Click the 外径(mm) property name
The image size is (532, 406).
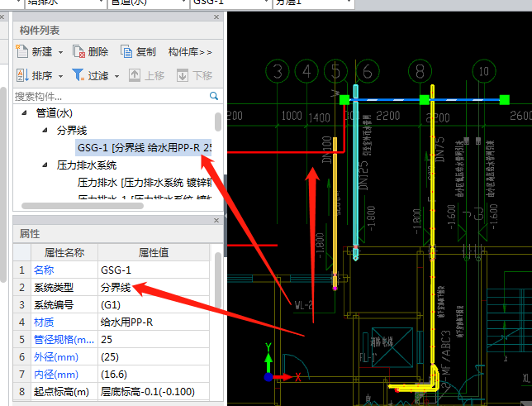pos(56,357)
